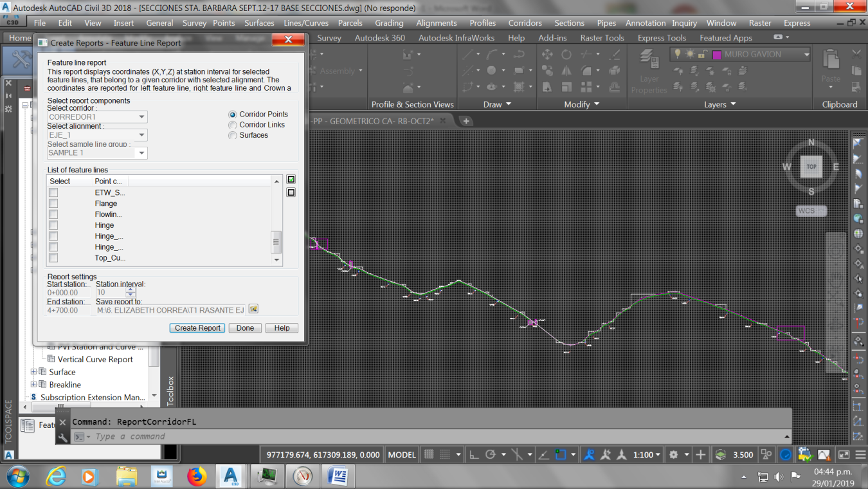Screen dimensions: 868x489
Task: Click the blue annotation scale visibility icon
Action: [x=590, y=454]
